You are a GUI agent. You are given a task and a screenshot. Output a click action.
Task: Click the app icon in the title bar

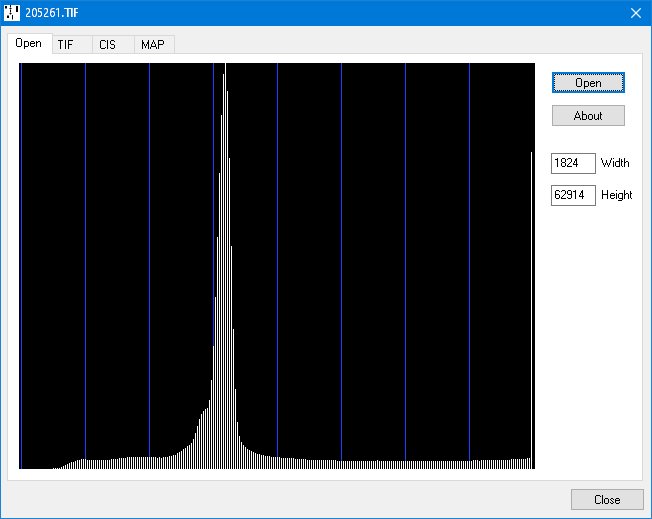12,12
